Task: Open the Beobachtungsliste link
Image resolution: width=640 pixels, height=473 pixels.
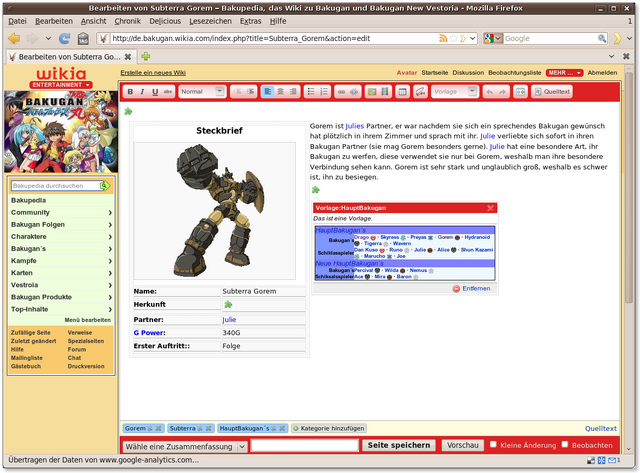Action: pyautogui.click(x=515, y=73)
